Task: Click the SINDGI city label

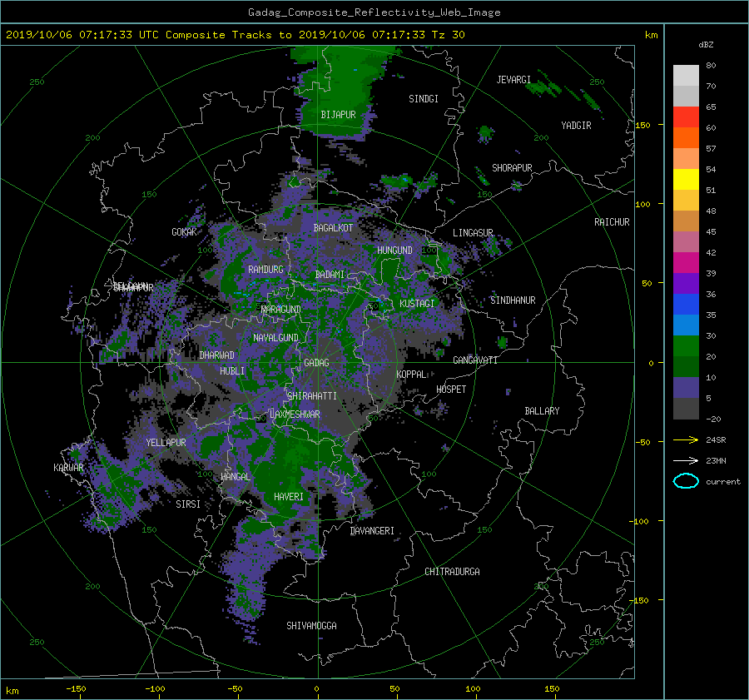Action: pos(424,99)
